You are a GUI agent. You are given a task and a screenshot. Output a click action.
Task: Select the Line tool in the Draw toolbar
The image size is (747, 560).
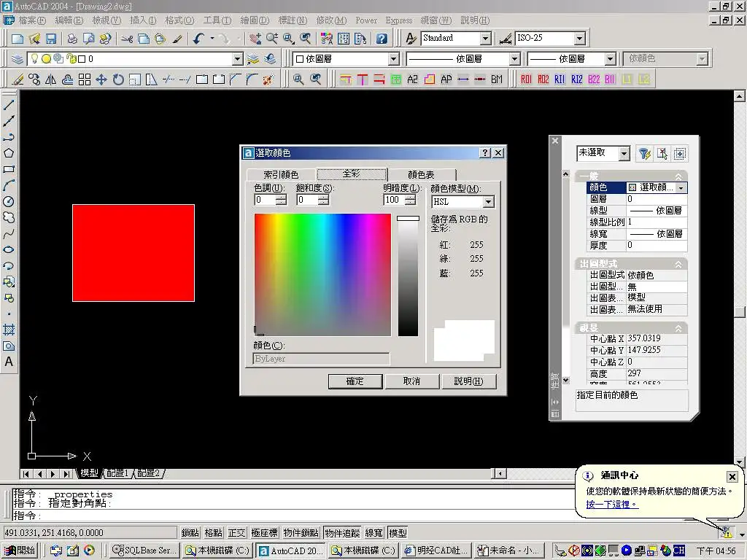click(x=9, y=105)
